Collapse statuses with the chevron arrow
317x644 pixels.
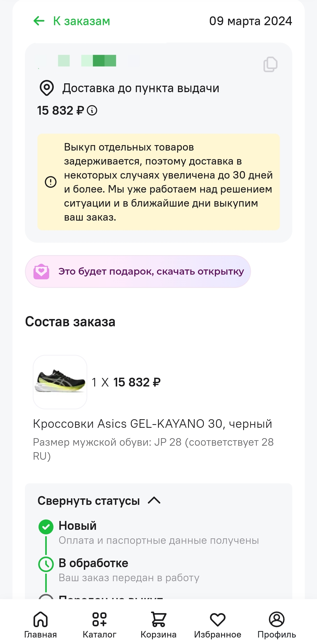[154, 500]
